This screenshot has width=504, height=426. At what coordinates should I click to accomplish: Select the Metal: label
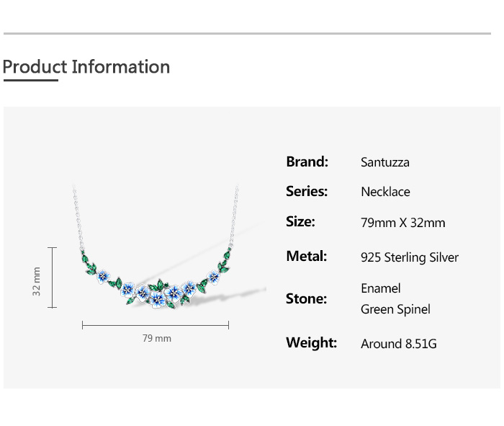(x=306, y=256)
